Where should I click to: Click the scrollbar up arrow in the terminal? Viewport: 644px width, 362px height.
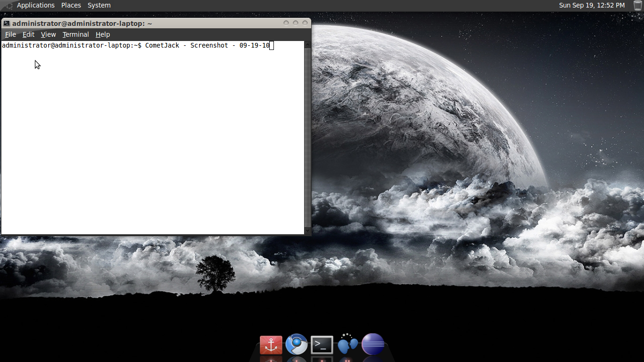pos(307,45)
